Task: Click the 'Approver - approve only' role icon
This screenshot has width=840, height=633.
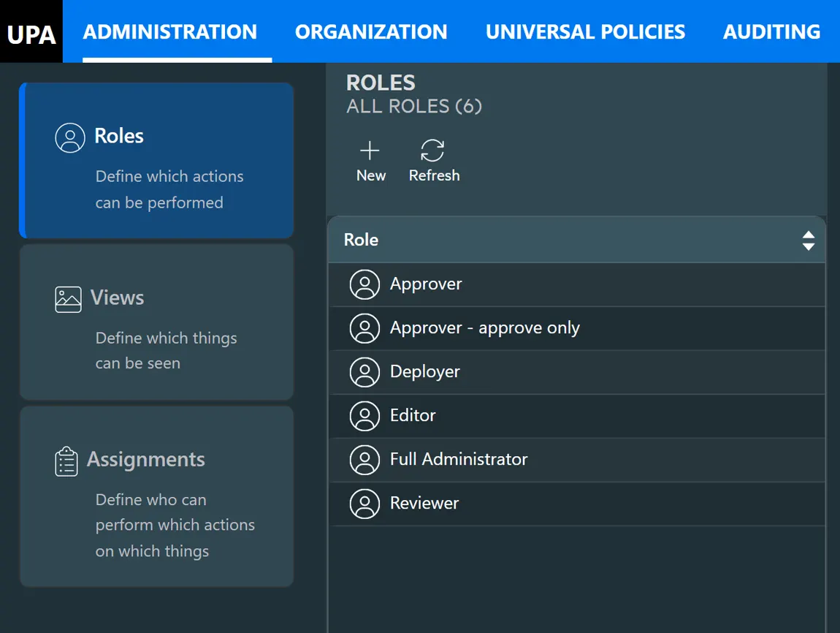Action: point(364,328)
